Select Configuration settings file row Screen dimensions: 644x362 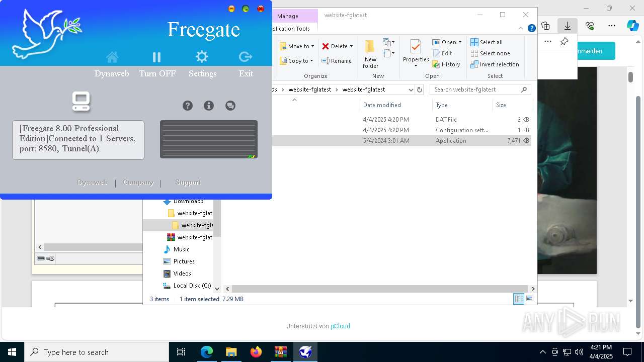[401, 130]
